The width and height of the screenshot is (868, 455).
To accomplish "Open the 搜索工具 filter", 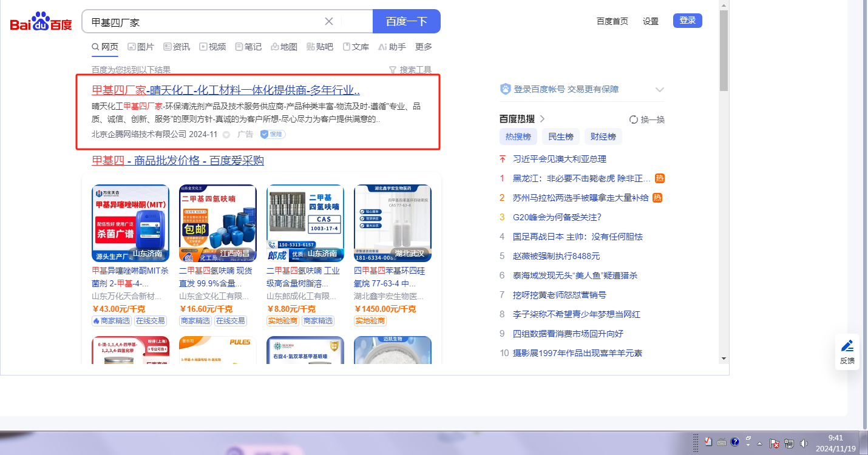I will [x=410, y=70].
